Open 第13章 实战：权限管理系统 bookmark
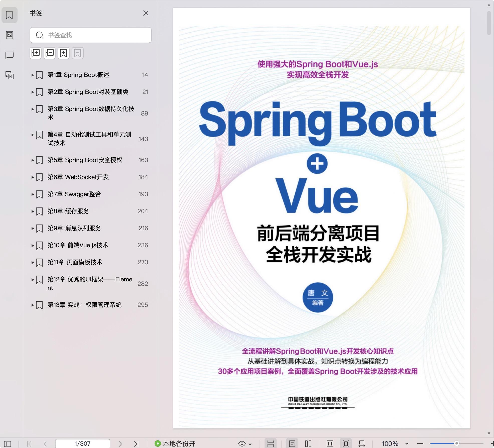This screenshot has width=494, height=448. click(84, 305)
